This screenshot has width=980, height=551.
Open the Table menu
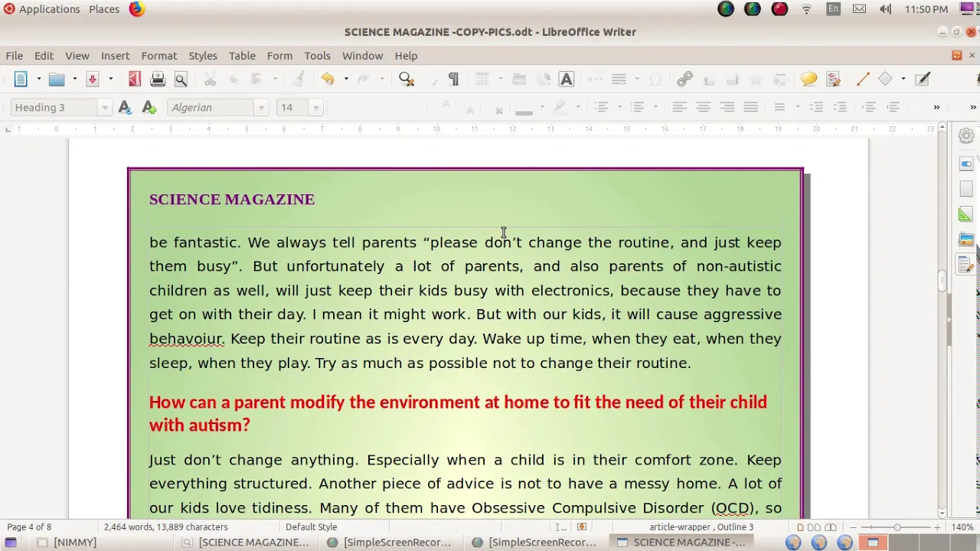(242, 55)
